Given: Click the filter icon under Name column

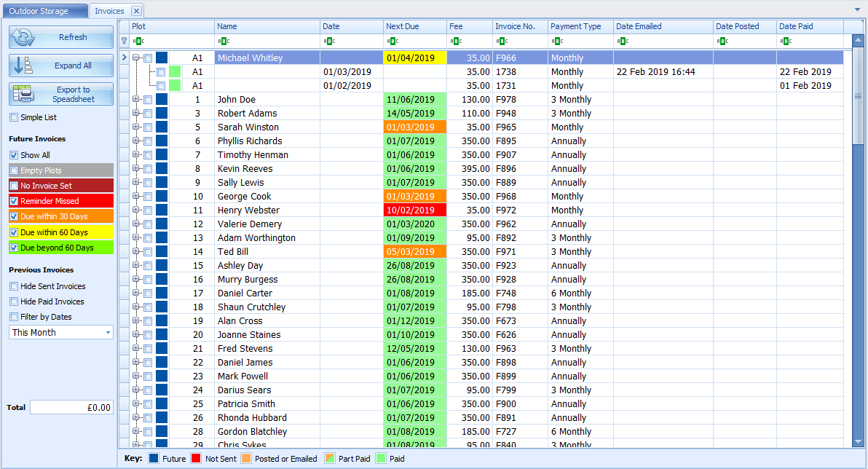Looking at the screenshot, I should (x=223, y=42).
